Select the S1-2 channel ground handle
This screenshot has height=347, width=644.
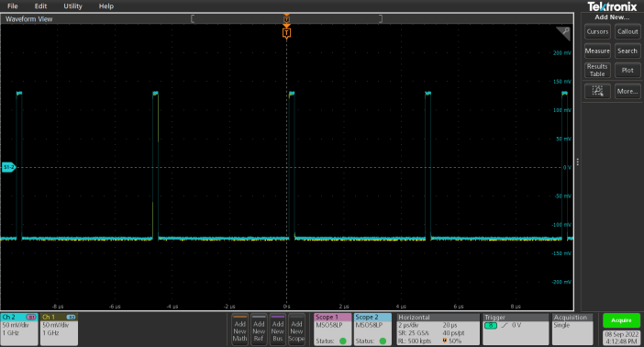[8, 167]
